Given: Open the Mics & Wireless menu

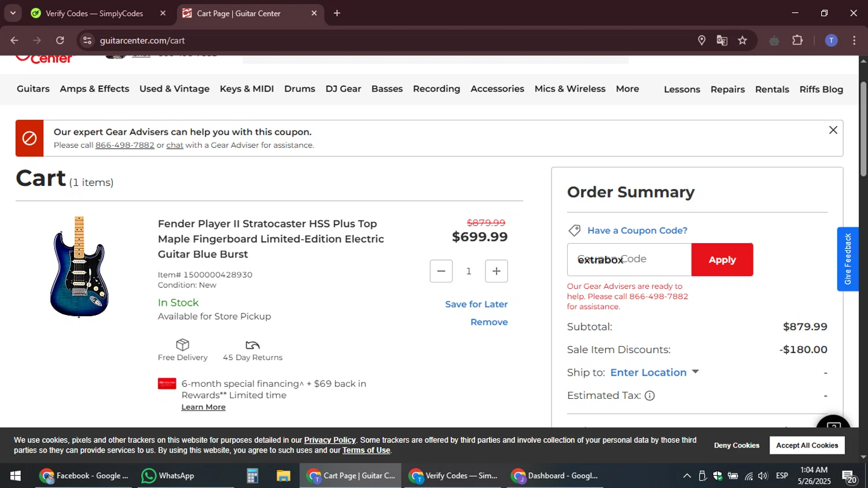Looking at the screenshot, I should pos(570,89).
